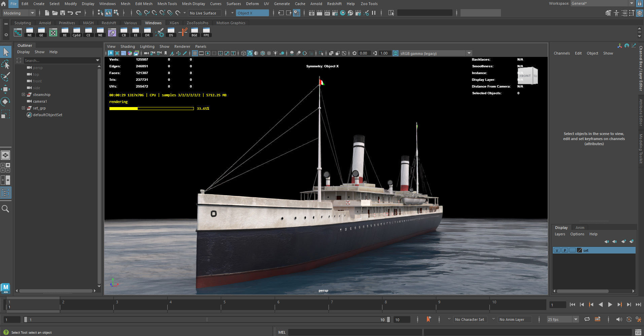Viewport: 644px width, 336px height.
Task: Click the Outliner search field
Action: coord(60,60)
